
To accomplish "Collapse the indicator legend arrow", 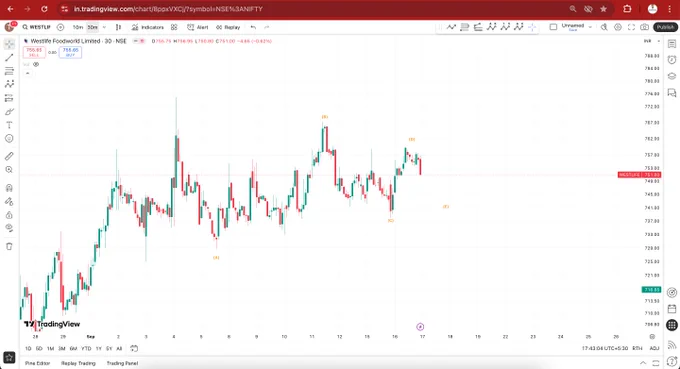I will coord(27,73).
